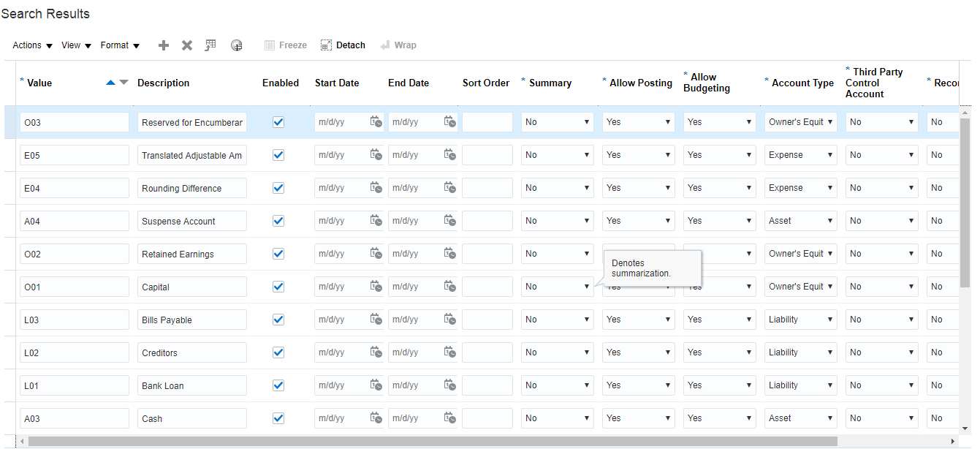Image resolution: width=980 pixels, height=449 pixels.
Task: Click the Detach button
Action: 343,45
